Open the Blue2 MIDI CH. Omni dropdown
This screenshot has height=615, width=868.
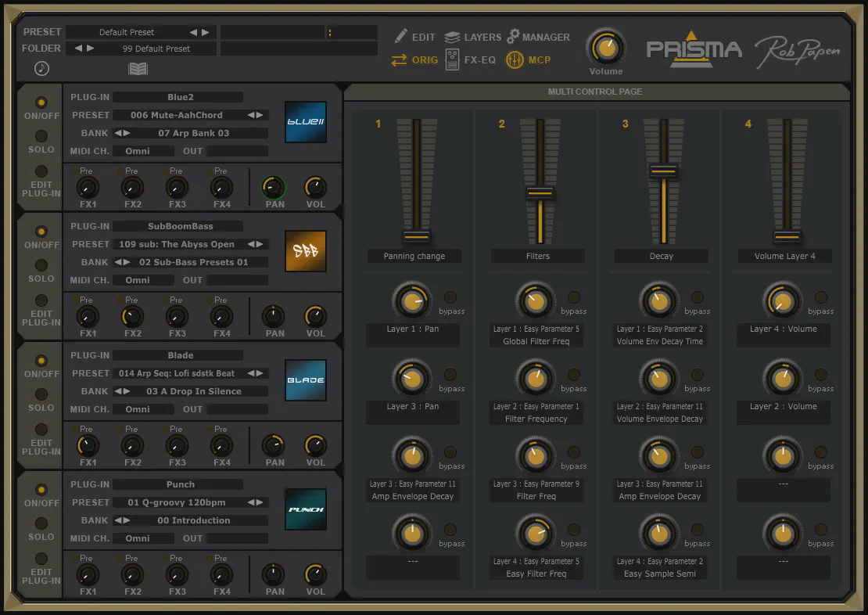coord(144,151)
